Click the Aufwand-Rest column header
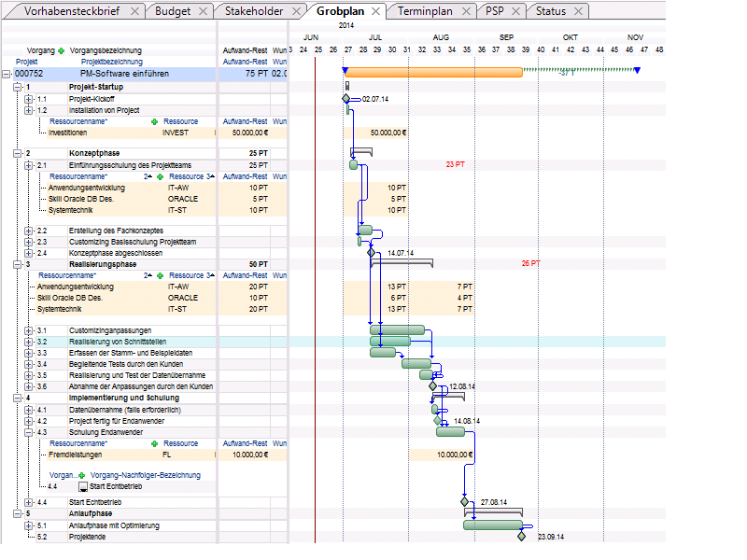This screenshot has width=747, height=560. (x=245, y=50)
